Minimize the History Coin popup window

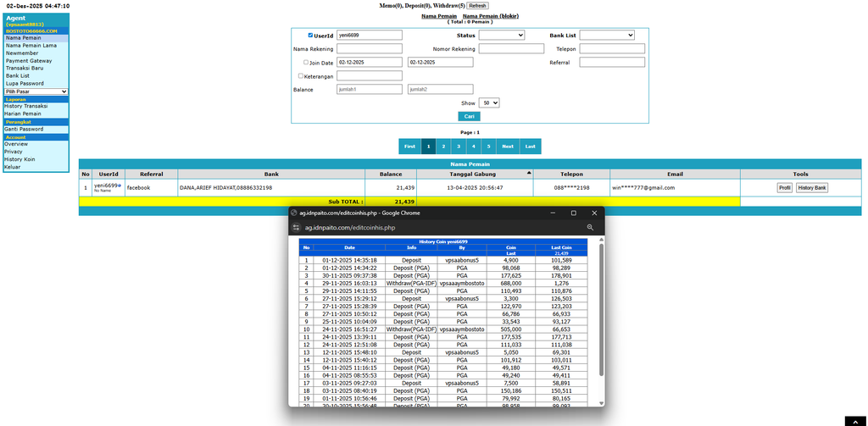(x=553, y=213)
